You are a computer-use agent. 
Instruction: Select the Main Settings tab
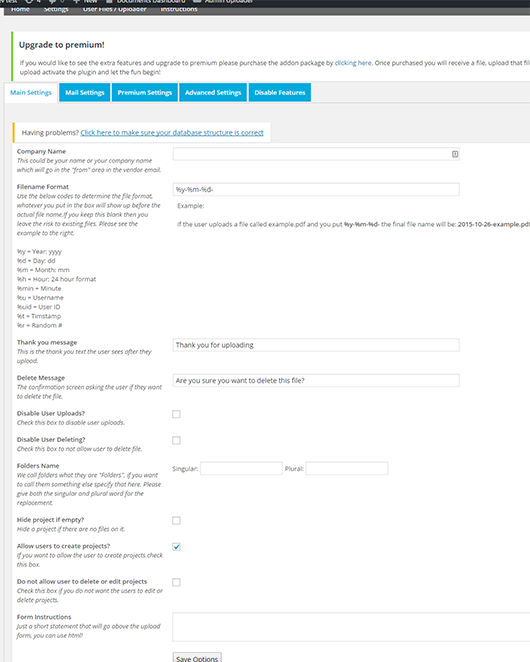pos(31,92)
